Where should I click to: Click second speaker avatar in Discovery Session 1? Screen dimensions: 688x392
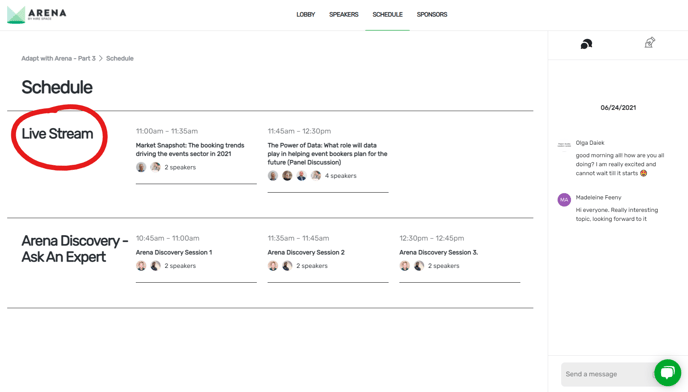click(155, 266)
